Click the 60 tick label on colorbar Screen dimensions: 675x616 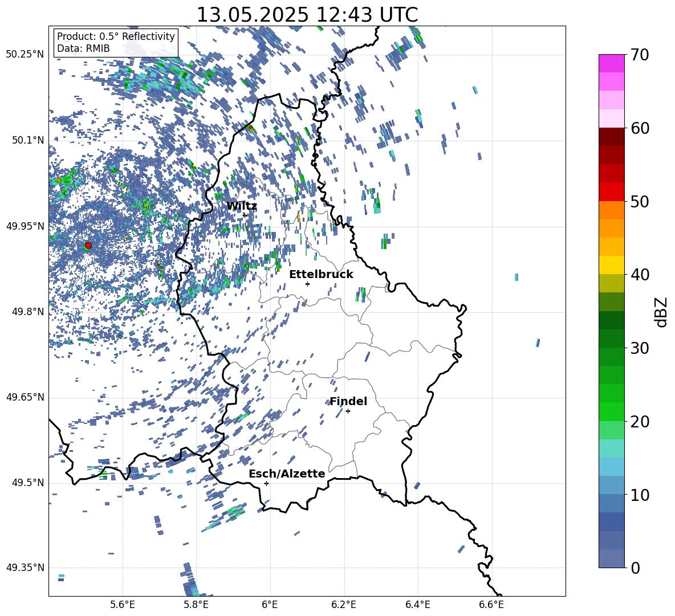[x=640, y=128]
